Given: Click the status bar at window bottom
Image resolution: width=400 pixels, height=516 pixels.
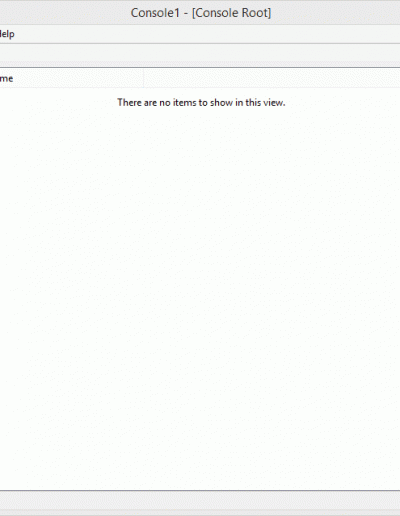Looking at the screenshot, I should tap(200, 500).
